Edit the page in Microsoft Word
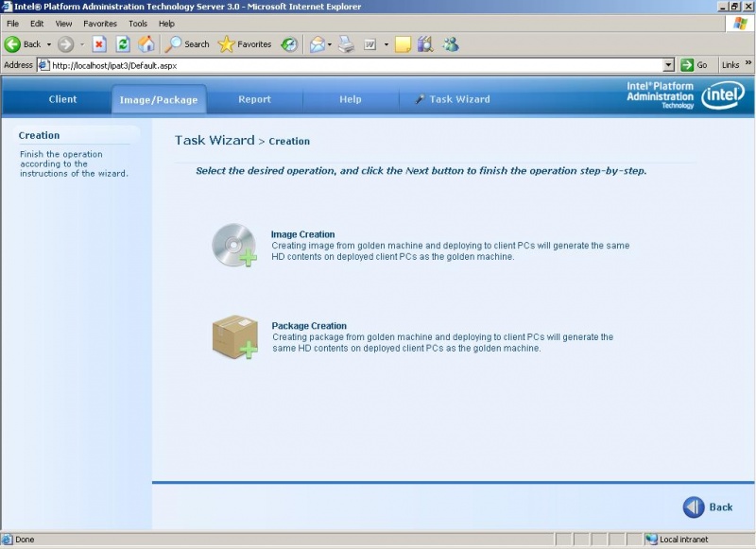This screenshot has width=756, height=549. tap(369, 44)
